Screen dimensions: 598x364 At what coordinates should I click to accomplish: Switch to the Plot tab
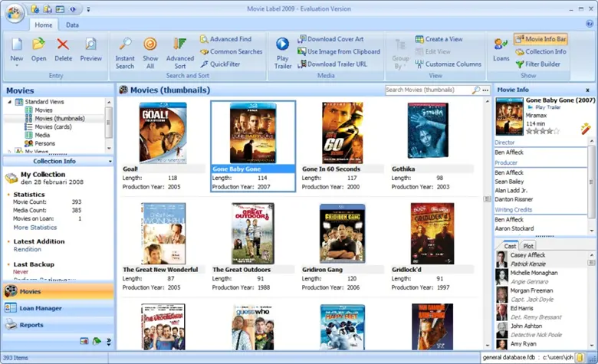(528, 246)
